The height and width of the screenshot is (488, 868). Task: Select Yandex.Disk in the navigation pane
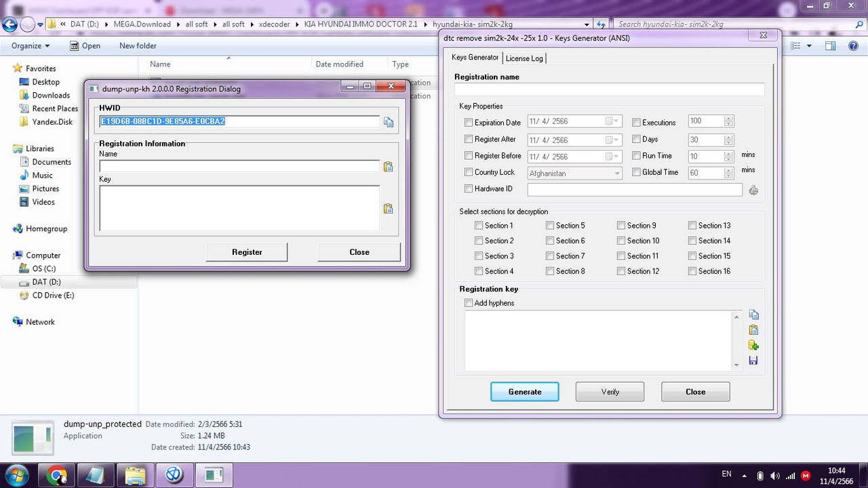tap(52, 122)
